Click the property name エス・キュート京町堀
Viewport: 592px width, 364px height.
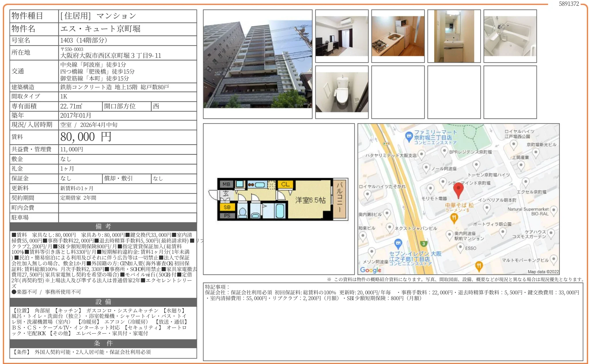tap(100, 29)
